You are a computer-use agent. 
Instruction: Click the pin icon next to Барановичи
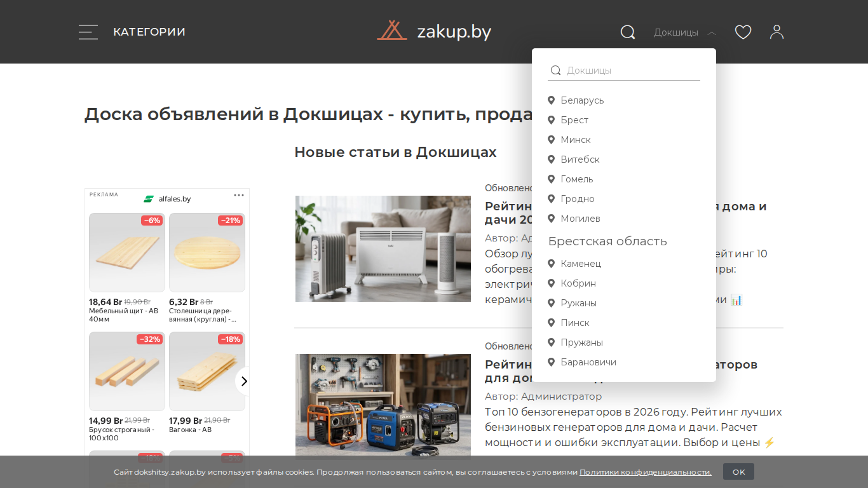coord(552,362)
